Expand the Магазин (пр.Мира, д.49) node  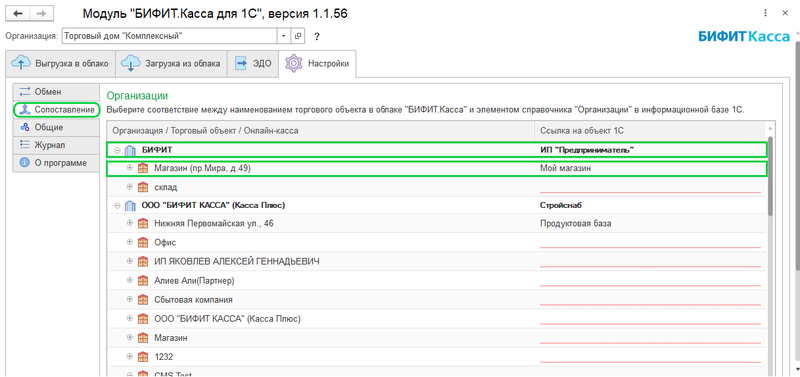[x=130, y=168]
